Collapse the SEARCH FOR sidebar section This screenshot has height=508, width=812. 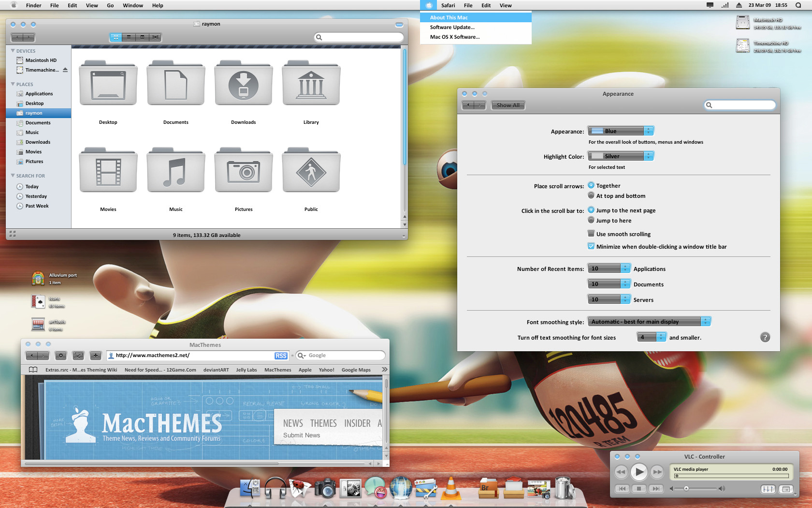(13, 176)
